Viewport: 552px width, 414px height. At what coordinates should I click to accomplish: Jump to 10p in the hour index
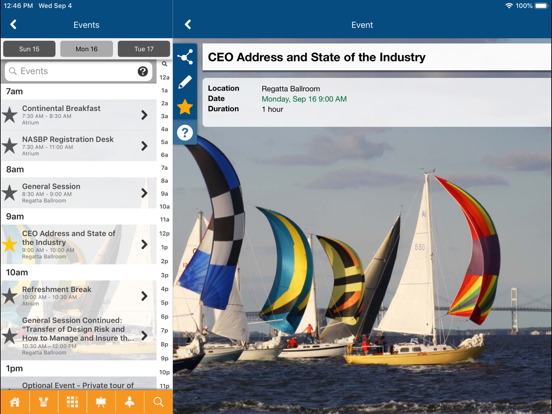(164, 372)
